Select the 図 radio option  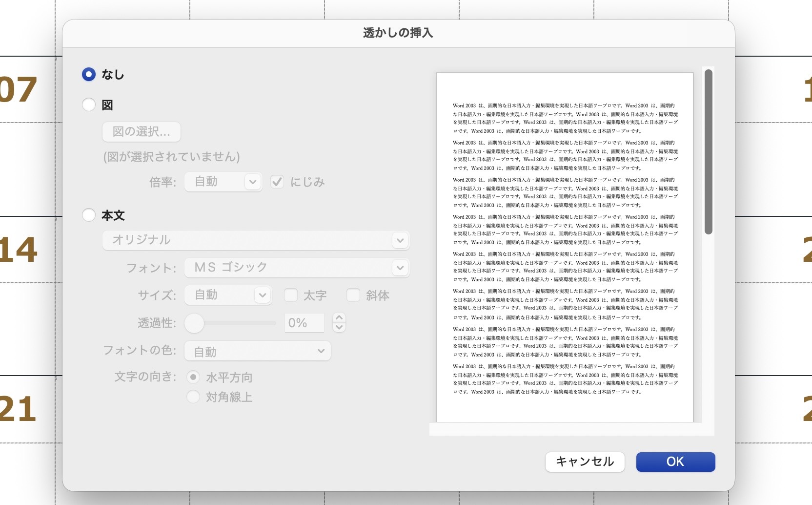point(89,105)
